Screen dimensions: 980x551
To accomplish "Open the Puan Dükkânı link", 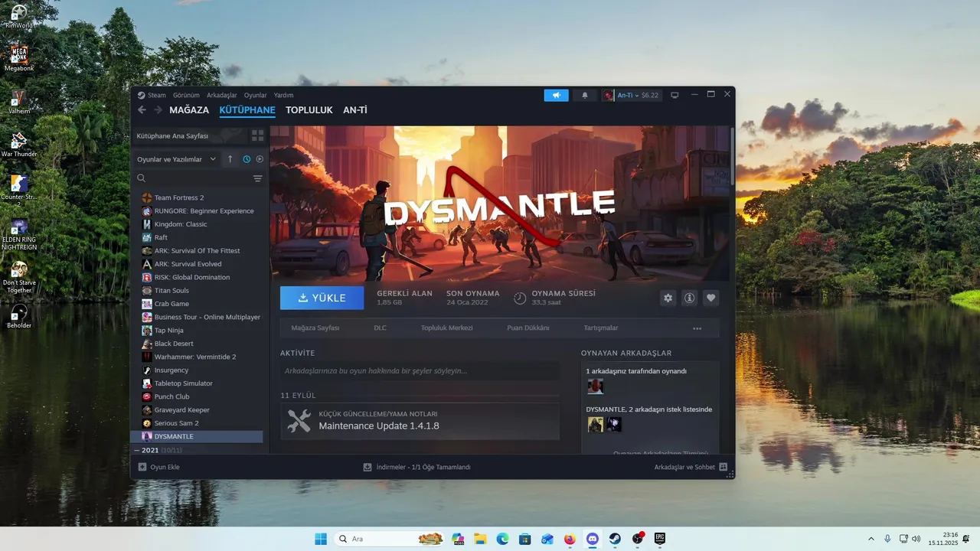I will coord(528,328).
